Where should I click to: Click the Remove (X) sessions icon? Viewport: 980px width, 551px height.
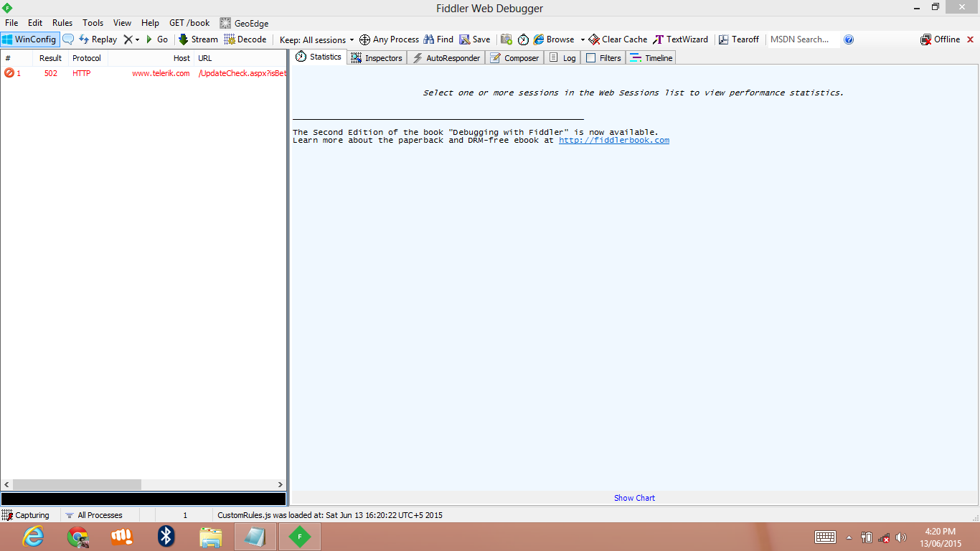click(128, 39)
